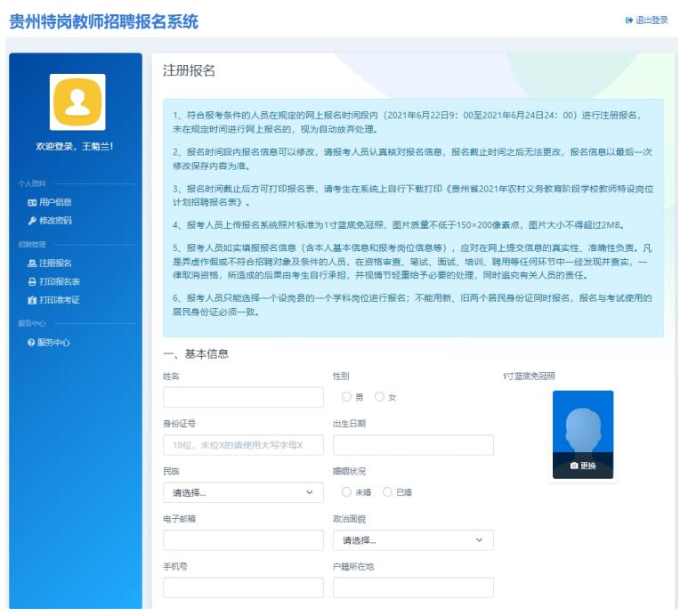Choose 已婚 marital status option
The height and width of the screenshot is (616, 680).
[387, 491]
